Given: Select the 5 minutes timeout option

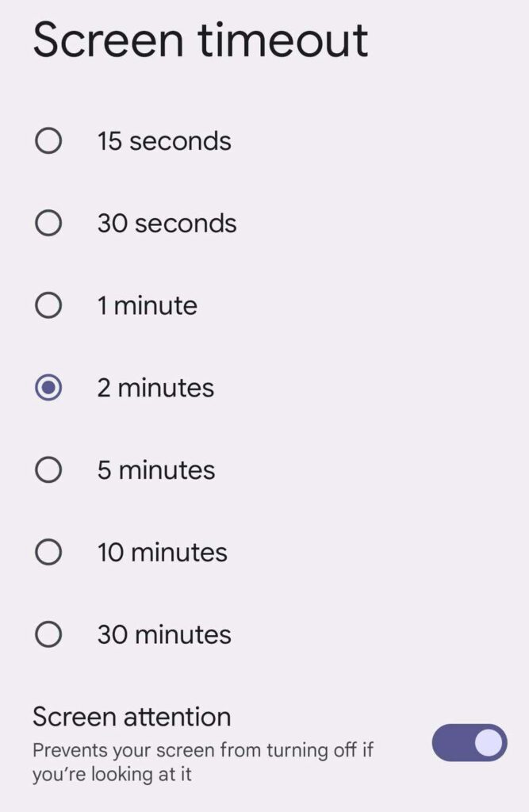Looking at the screenshot, I should pos(48,469).
